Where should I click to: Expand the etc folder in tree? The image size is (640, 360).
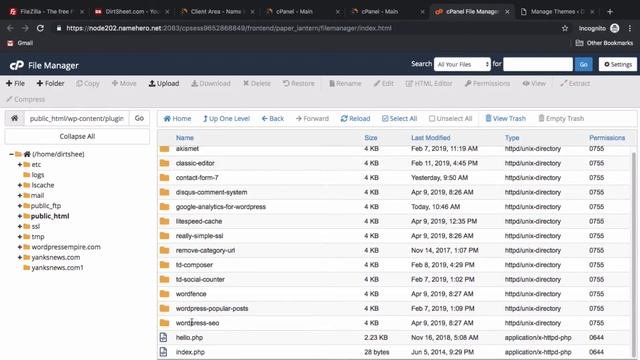click(20, 164)
